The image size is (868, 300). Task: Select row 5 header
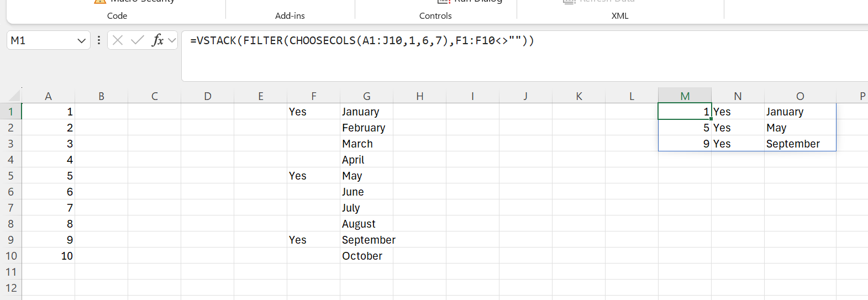[10, 176]
